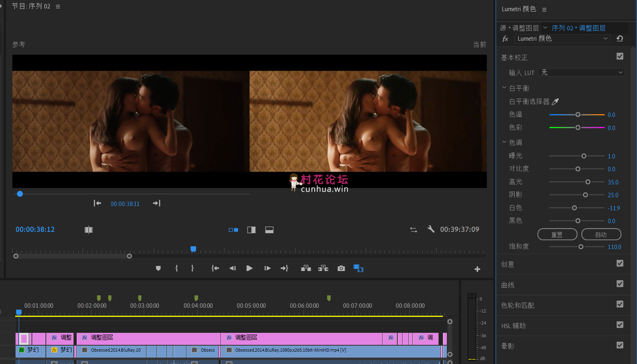The image size is (637, 364).
Task: Toggle the Vignette section checkbox
Action: 620,345
